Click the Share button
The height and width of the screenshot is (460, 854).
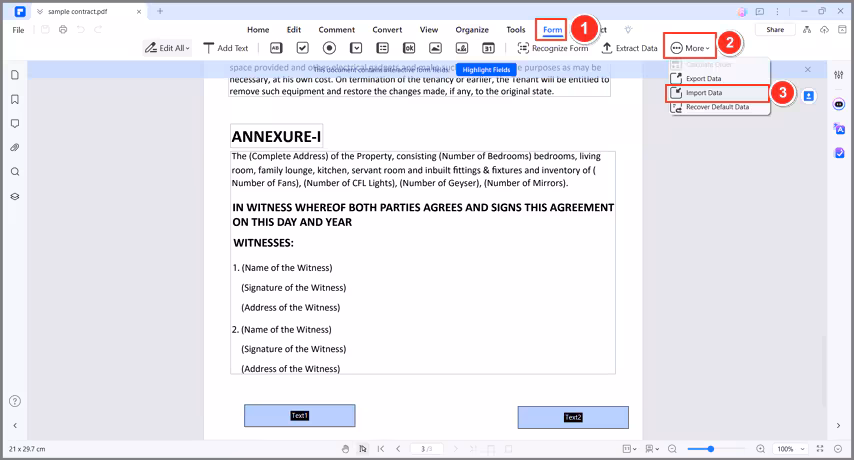pos(775,29)
